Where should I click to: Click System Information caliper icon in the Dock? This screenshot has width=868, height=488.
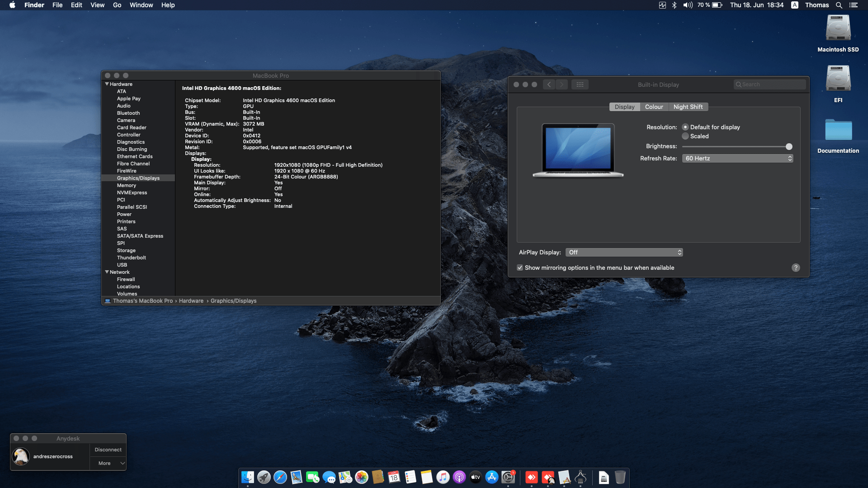580,477
